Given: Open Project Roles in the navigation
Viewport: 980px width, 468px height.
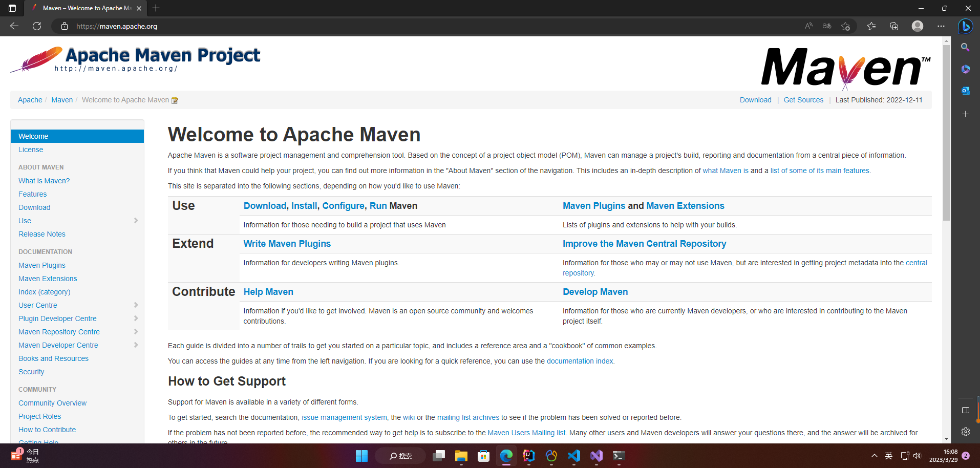Looking at the screenshot, I should (x=40, y=416).
